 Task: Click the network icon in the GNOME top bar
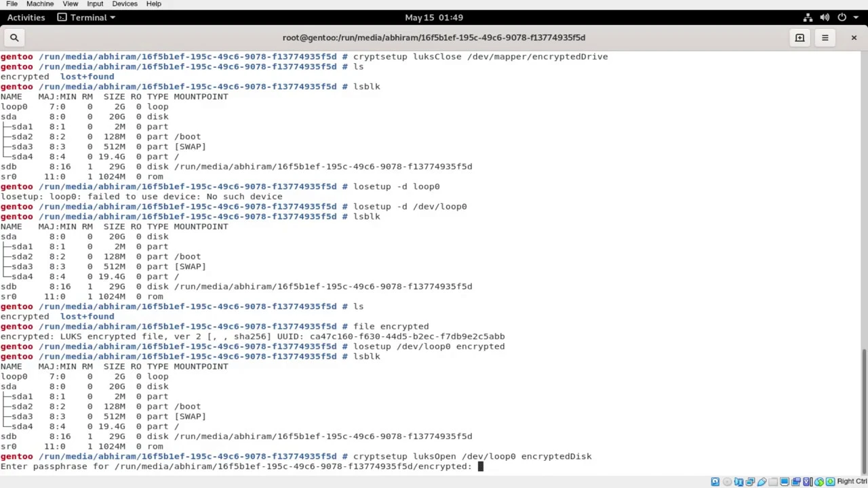pos(808,17)
